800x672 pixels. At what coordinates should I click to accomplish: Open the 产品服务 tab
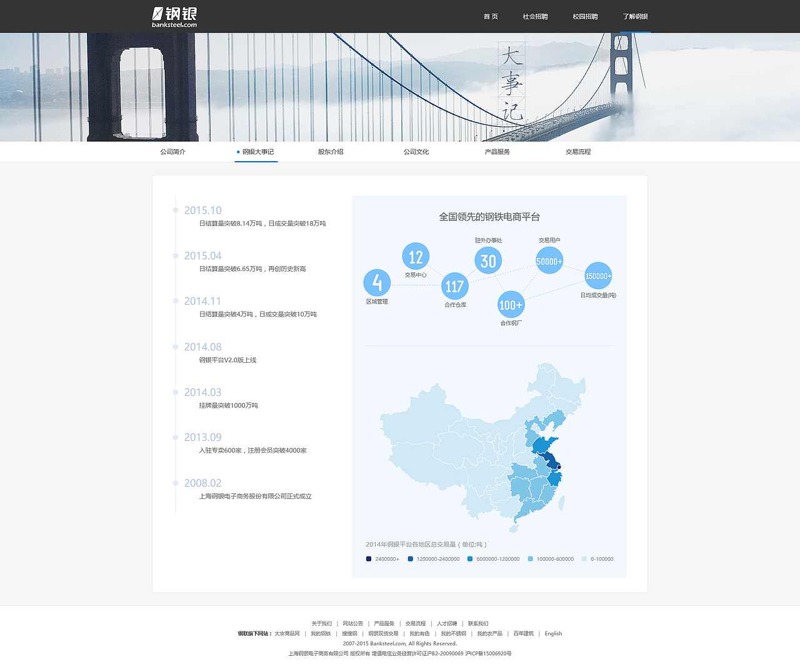point(497,152)
